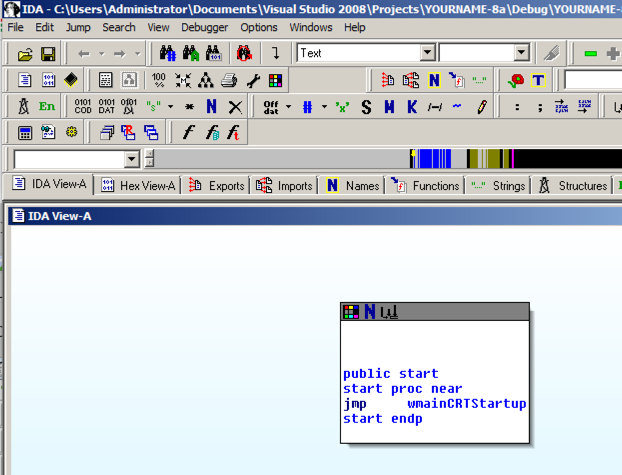Click binoculars search binary sequence icon
This screenshot has width=622, height=475.
point(213,53)
